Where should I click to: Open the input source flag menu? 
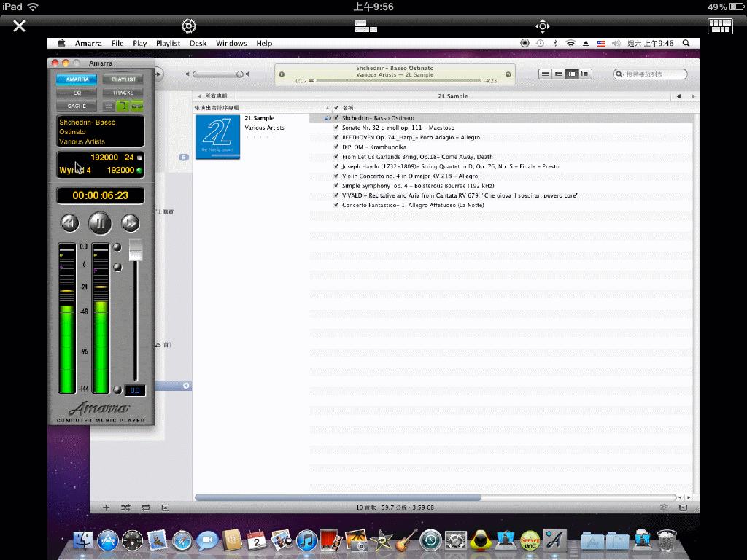coord(601,43)
